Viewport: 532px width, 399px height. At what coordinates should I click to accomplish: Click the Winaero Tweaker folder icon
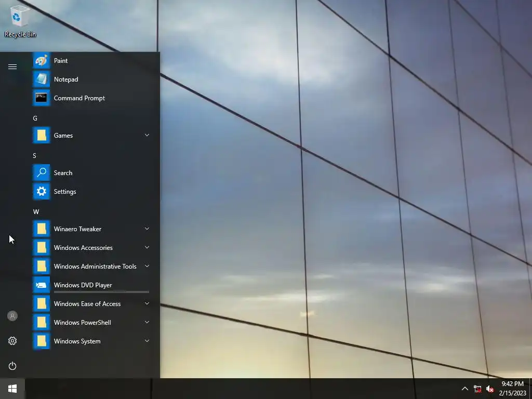pos(42,229)
